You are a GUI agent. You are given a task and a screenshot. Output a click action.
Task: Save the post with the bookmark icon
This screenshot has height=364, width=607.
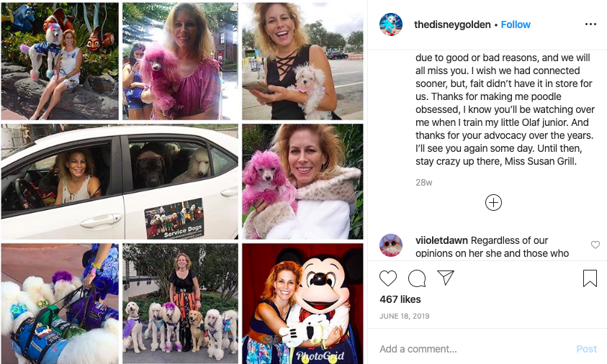[590, 278]
